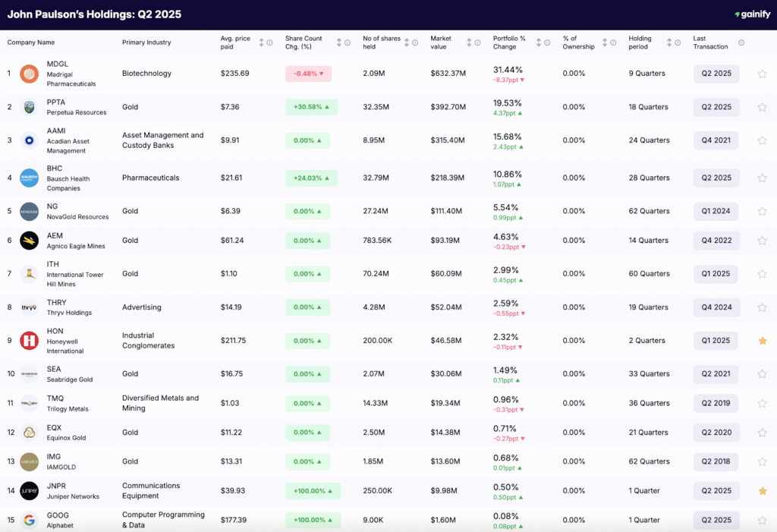Image resolution: width=777 pixels, height=532 pixels.
Task: Click AEM's Q4 2022 last transaction button
Action: 716,241
